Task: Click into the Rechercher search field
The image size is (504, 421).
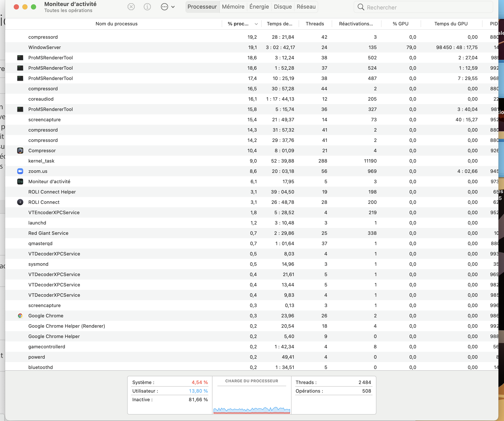Action: click(x=427, y=8)
